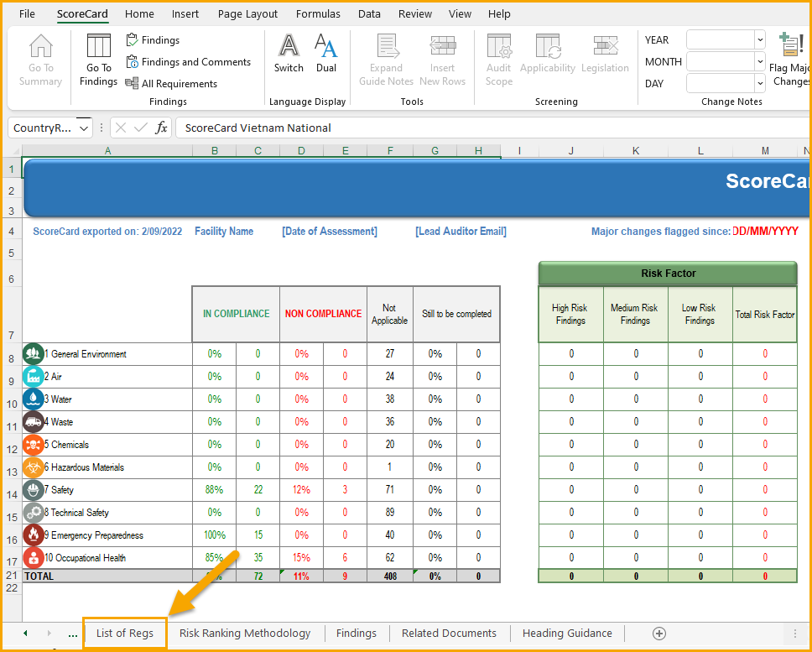812x652 pixels.
Task: Click total Not Applicable value 408
Action: click(390, 576)
